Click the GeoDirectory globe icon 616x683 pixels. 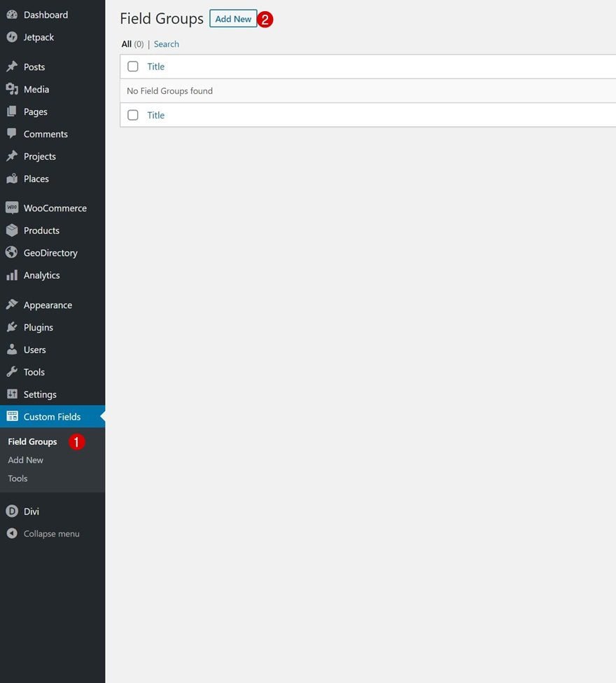pos(12,253)
